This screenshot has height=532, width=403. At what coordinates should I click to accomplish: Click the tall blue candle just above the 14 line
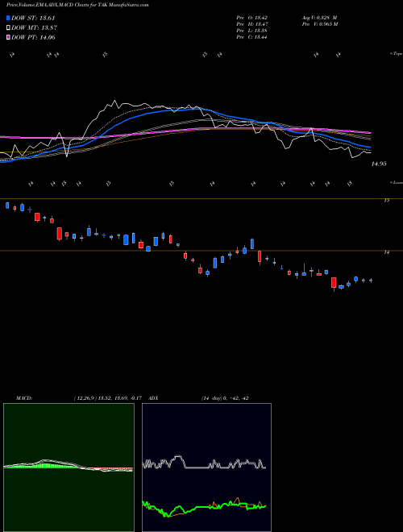(252, 243)
